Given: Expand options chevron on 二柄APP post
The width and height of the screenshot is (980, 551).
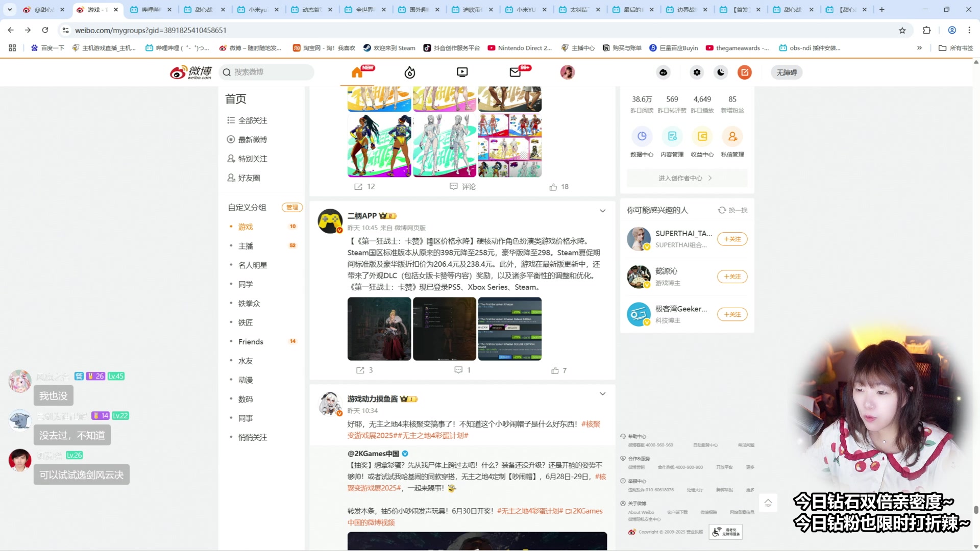Looking at the screenshot, I should 603,211.
